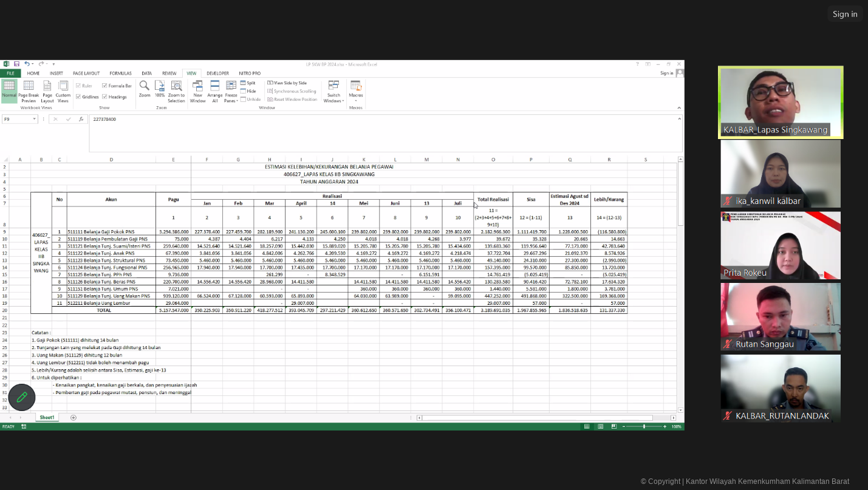This screenshot has height=490, width=868.
Task: Open Ribbon Display Options
Action: 648,64
